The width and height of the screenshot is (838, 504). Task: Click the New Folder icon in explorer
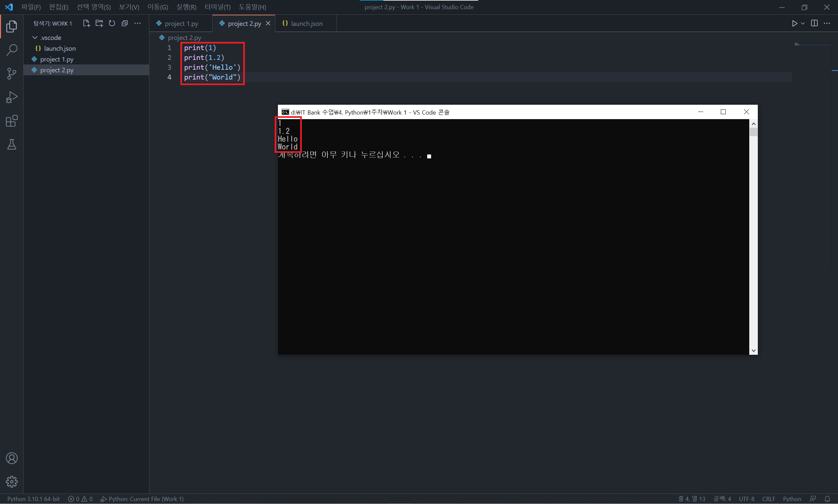coord(99,24)
